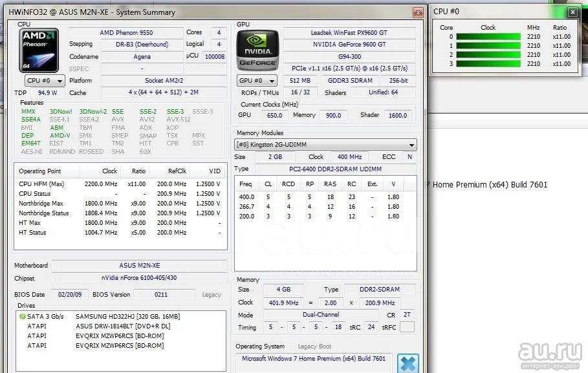This screenshot has width=588, height=373.
Task: Click the Dual-Channel mode field
Action: coord(321,315)
